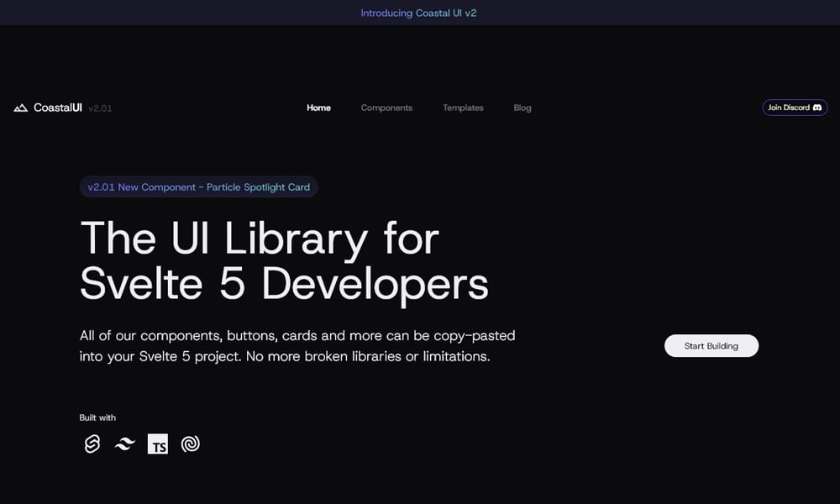Click the CoastalUI mountain logo icon

coord(20,108)
